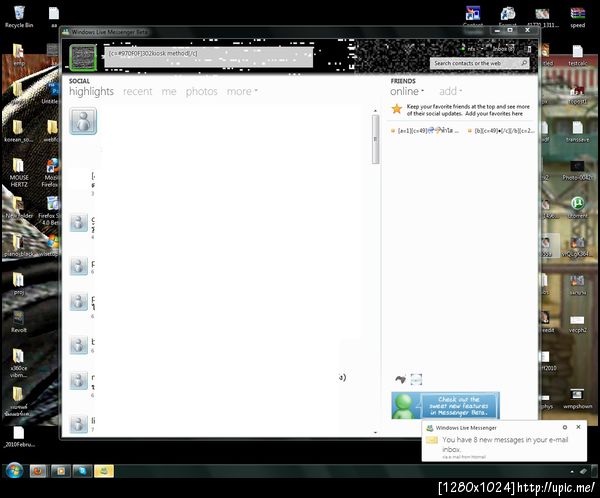This screenshot has width=600, height=498.
Task: Click the Messenger taskbar button
Action: 104,471
